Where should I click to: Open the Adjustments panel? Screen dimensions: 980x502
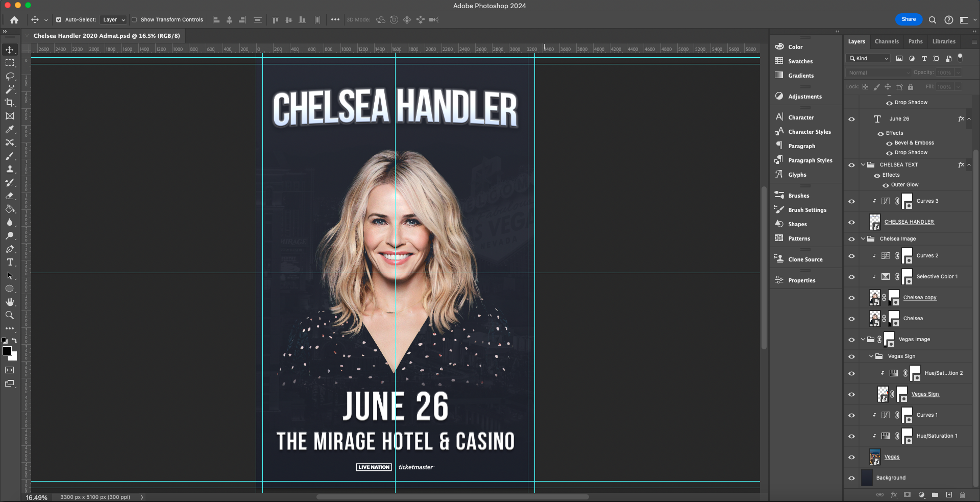(805, 97)
